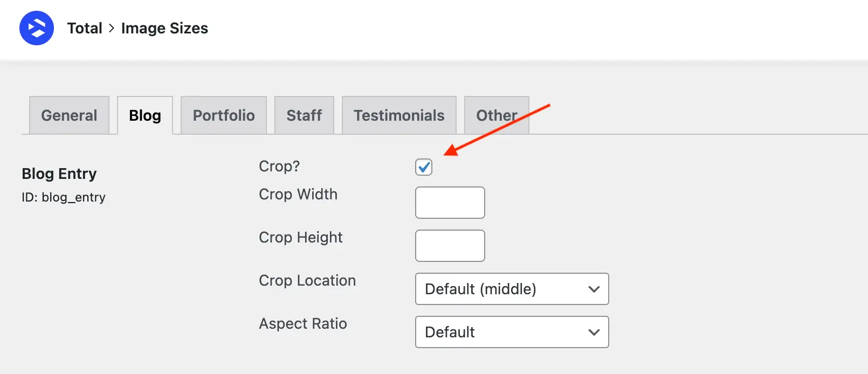
Task: Click the Crop? label text
Action: click(279, 166)
